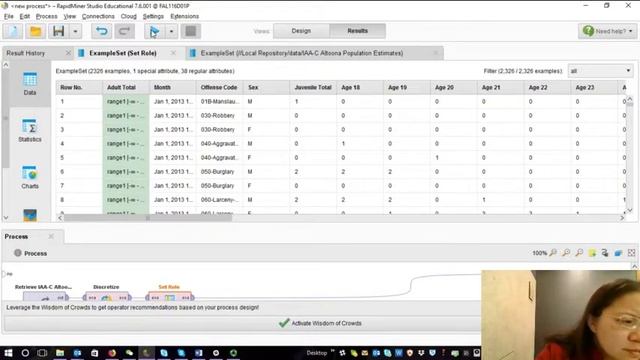Open Firefox from the taskbar
The width and height of the screenshot is (640, 360).
coord(112,353)
